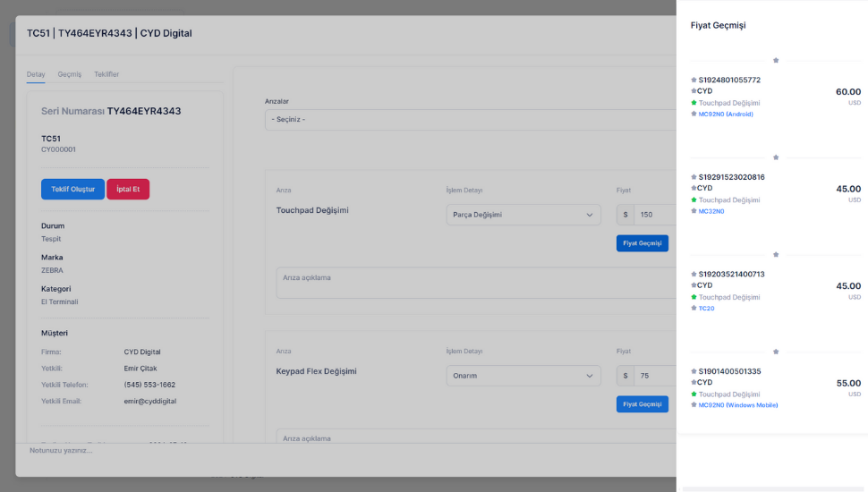Click the star divider atop Fiyat Geçmişi list

coord(776,60)
